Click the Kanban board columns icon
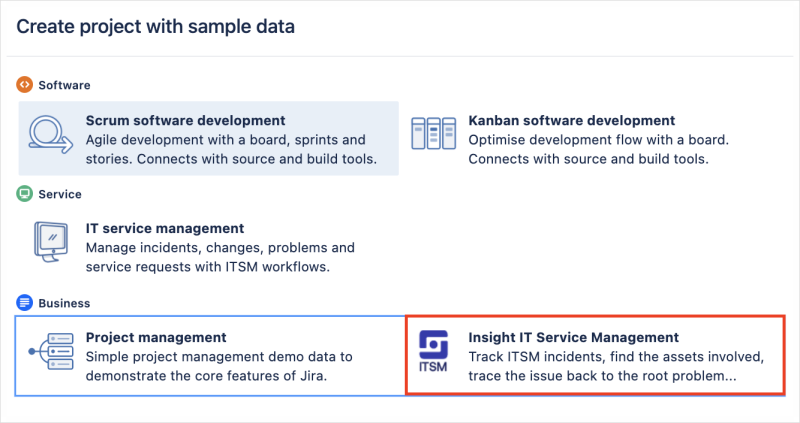This screenshot has height=423, width=800. [434, 138]
